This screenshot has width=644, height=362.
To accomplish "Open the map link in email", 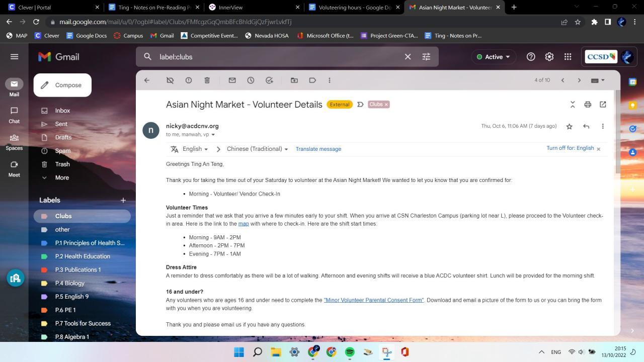I will 244,224.
